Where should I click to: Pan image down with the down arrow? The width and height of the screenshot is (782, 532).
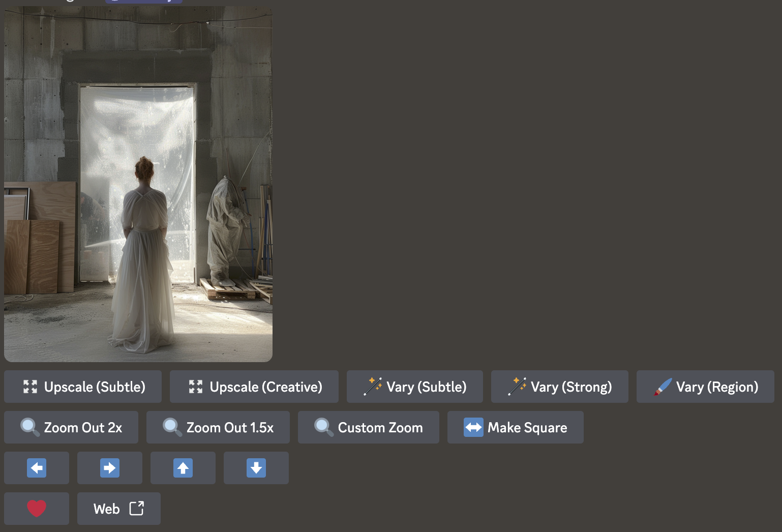(256, 468)
